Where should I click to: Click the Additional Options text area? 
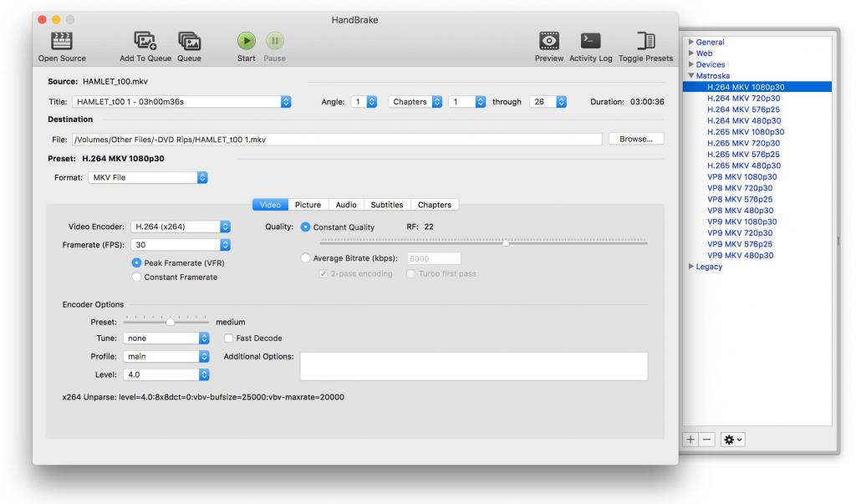coord(474,366)
